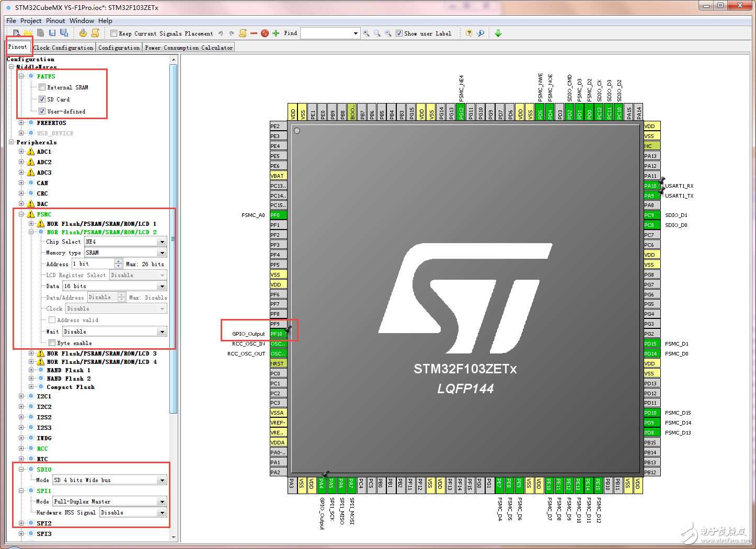Click the PF10 pin on the chip

click(x=277, y=334)
